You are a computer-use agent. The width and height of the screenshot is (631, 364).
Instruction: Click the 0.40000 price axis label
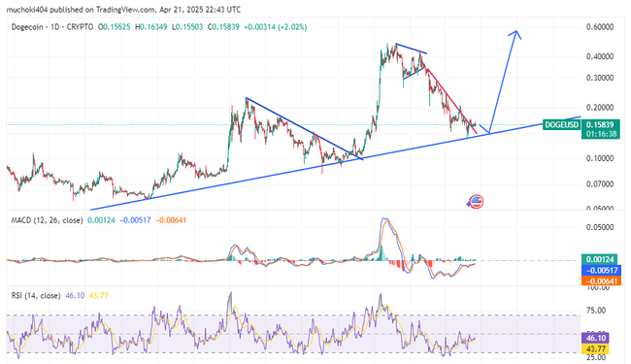[x=600, y=56]
